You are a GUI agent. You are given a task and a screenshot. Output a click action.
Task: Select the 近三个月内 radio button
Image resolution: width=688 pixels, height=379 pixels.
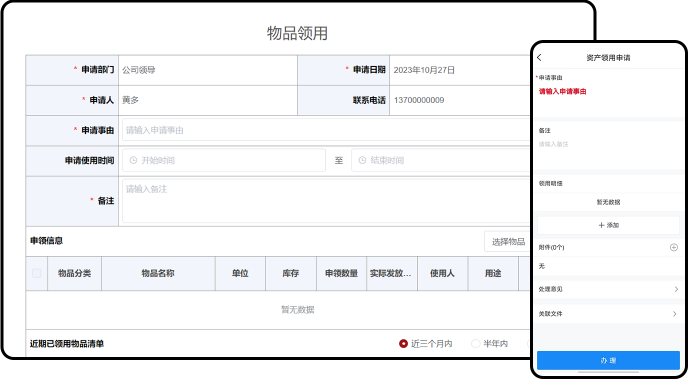403,343
